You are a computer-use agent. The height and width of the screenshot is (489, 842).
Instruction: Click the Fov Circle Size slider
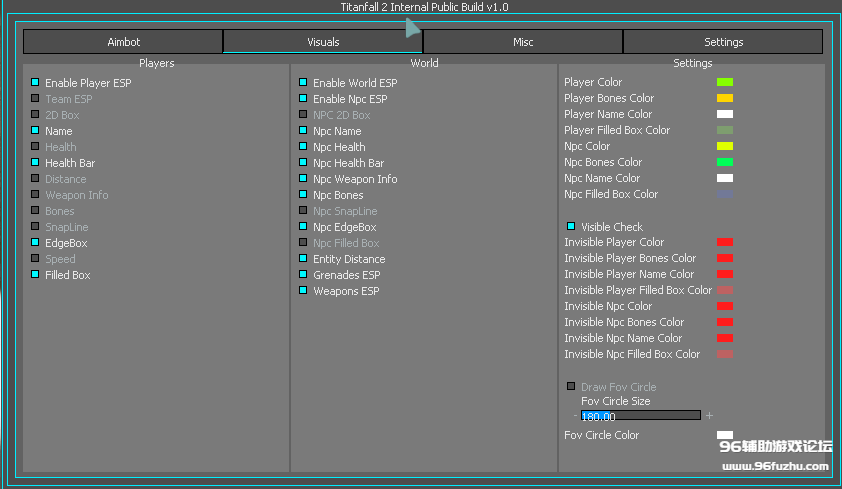pyautogui.click(x=640, y=415)
